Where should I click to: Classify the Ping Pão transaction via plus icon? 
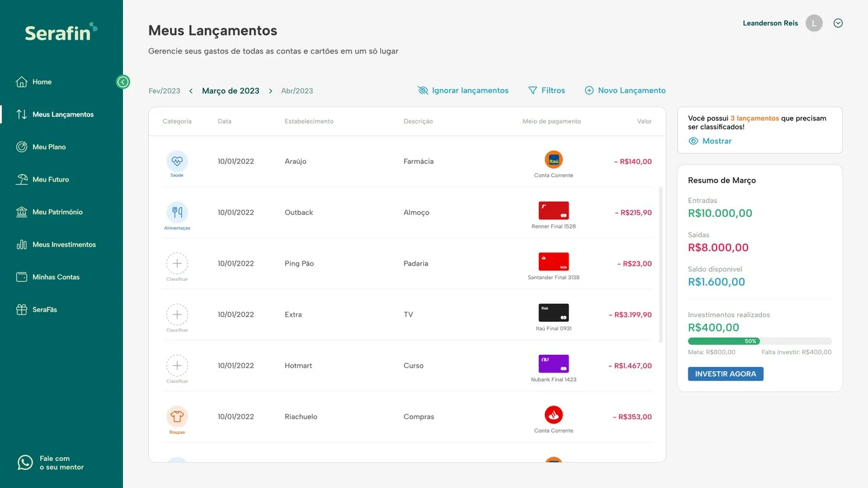tap(177, 263)
